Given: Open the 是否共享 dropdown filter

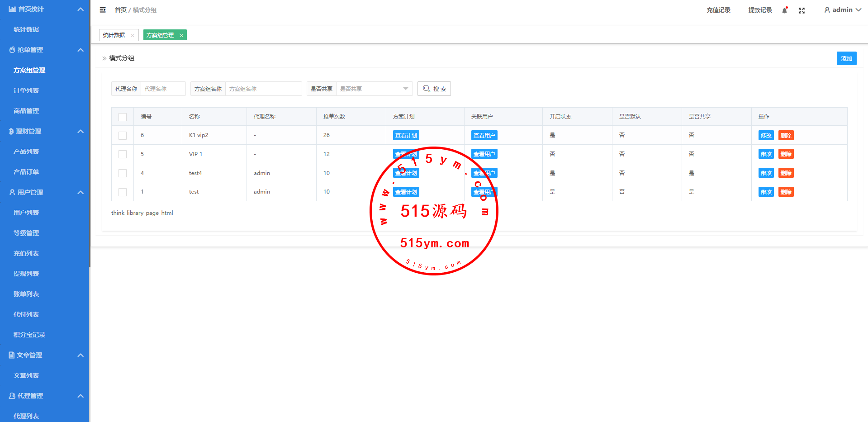Looking at the screenshot, I should (374, 89).
